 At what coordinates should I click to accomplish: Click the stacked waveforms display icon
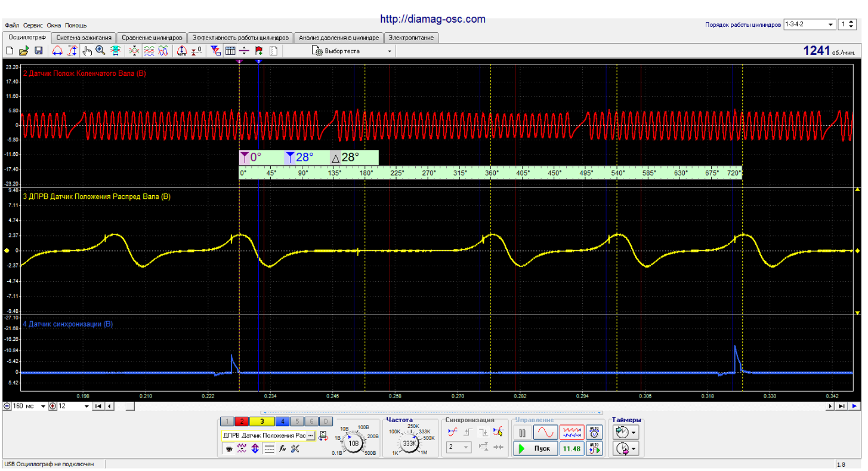(x=149, y=51)
